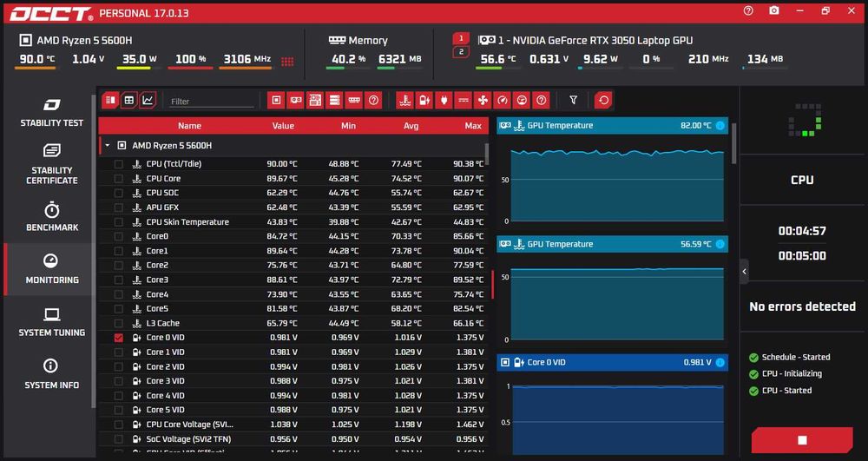
Task: Open the Benchmark section
Action: tap(51, 217)
